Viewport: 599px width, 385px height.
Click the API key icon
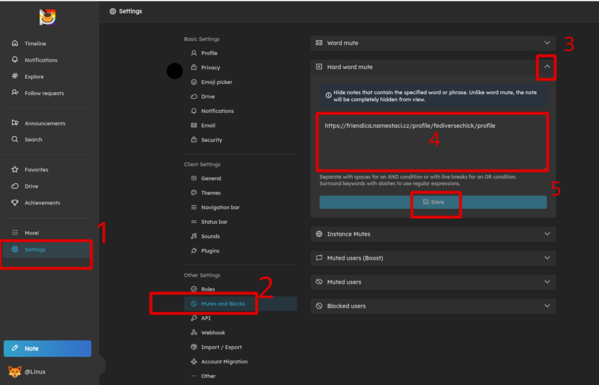194,318
